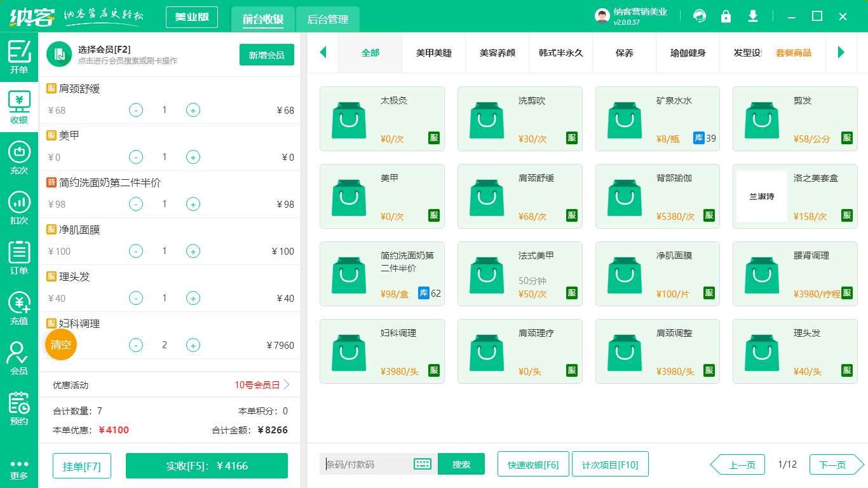The height and width of the screenshot is (488, 868).
Task: Select the 肩颈理疗 product card
Action: 520,351
